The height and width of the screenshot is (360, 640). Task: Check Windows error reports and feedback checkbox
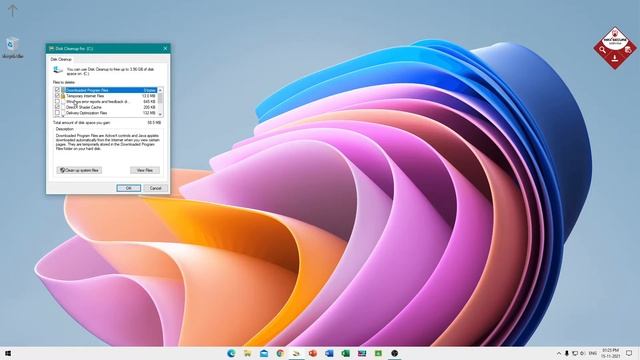click(57, 101)
